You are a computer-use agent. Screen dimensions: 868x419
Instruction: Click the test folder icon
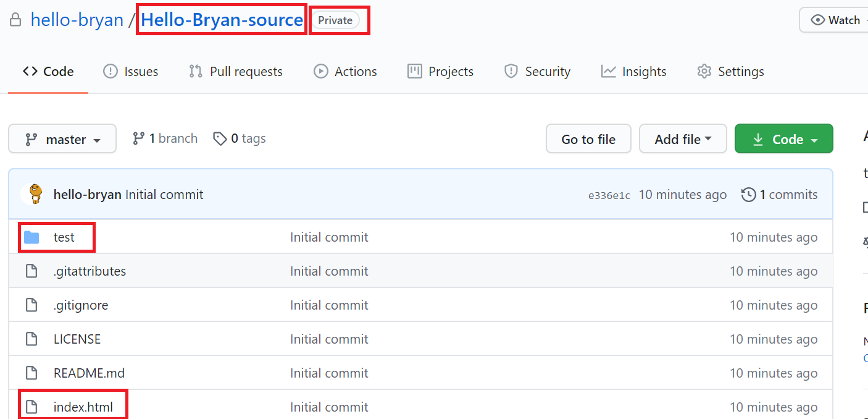pos(31,237)
